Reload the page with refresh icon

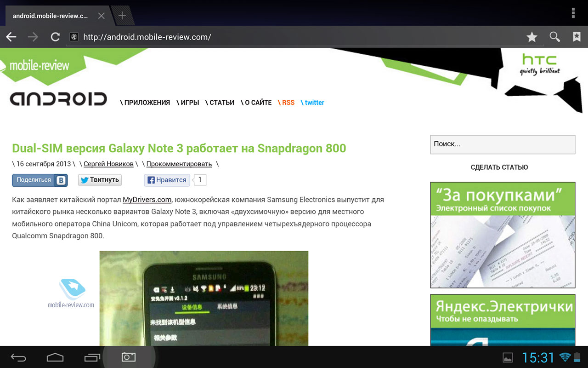[x=55, y=37]
